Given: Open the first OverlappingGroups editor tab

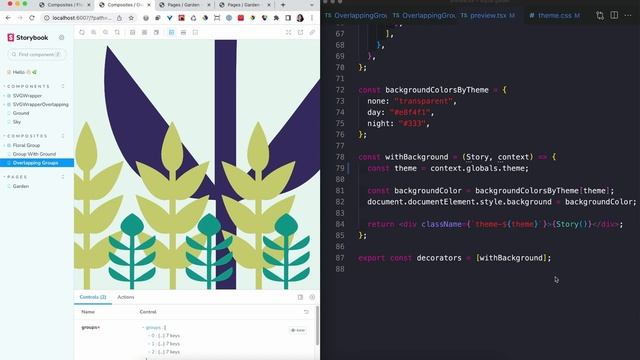Looking at the screenshot, I should [x=356, y=16].
